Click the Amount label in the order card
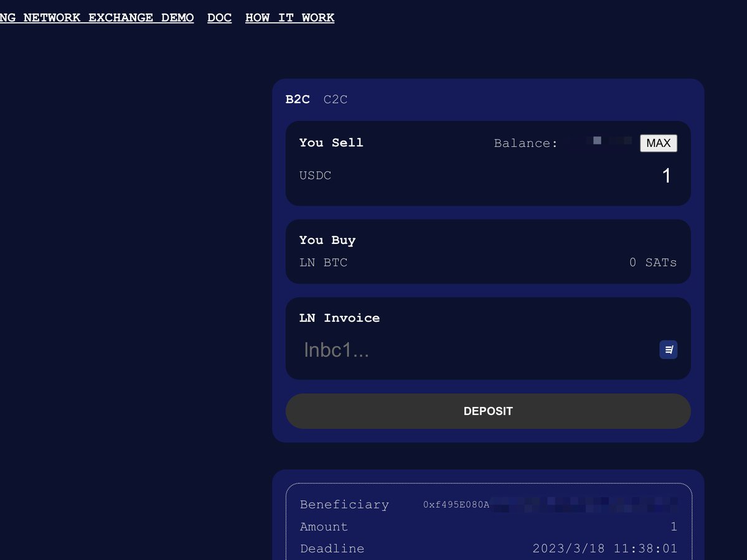The width and height of the screenshot is (747, 560). click(x=324, y=527)
